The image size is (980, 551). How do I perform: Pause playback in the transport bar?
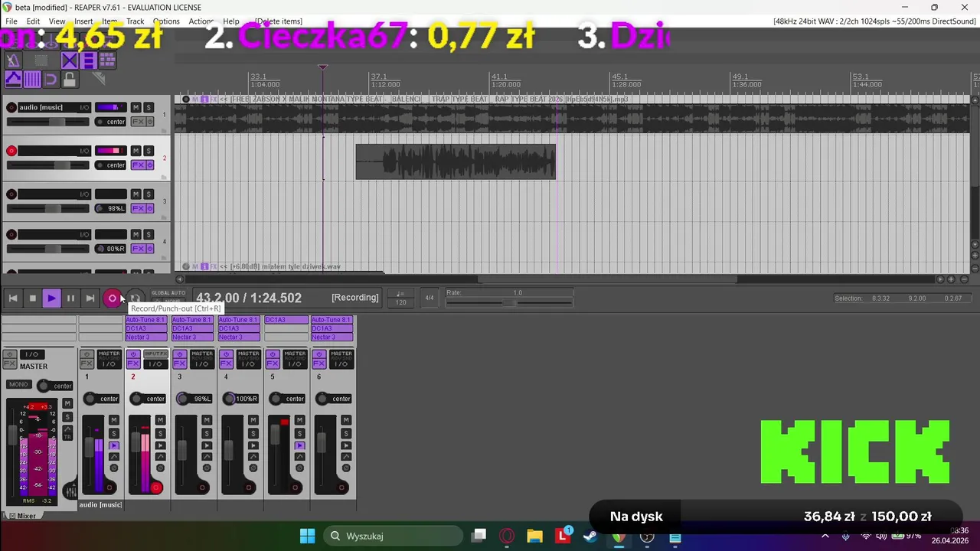(70, 298)
